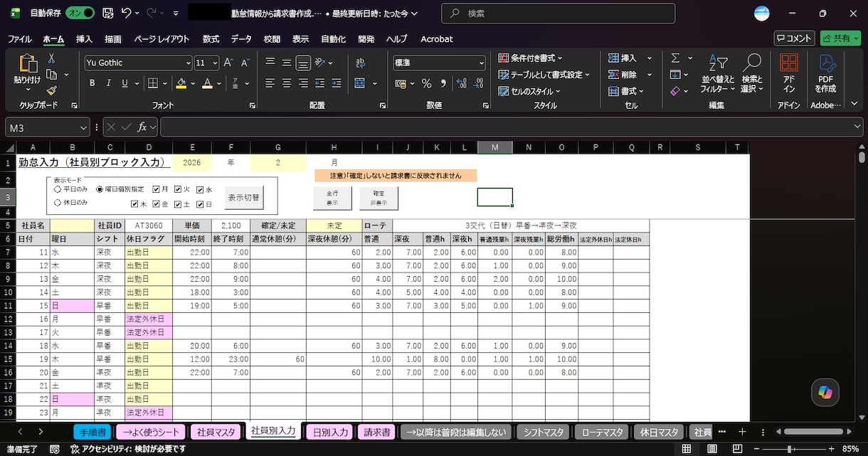Switch to the 挿入 ribbon tab
This screenshot has height=456, width=868.
click(x=85, y=39)
